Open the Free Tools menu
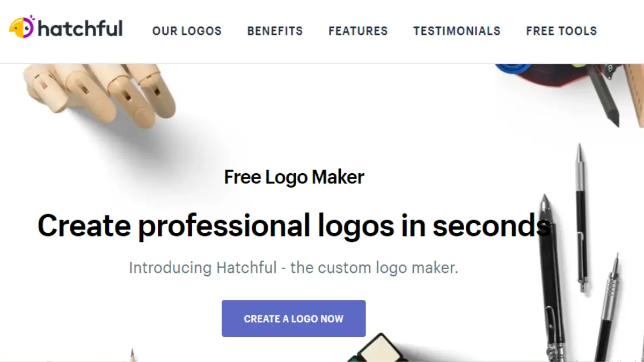 561,31
